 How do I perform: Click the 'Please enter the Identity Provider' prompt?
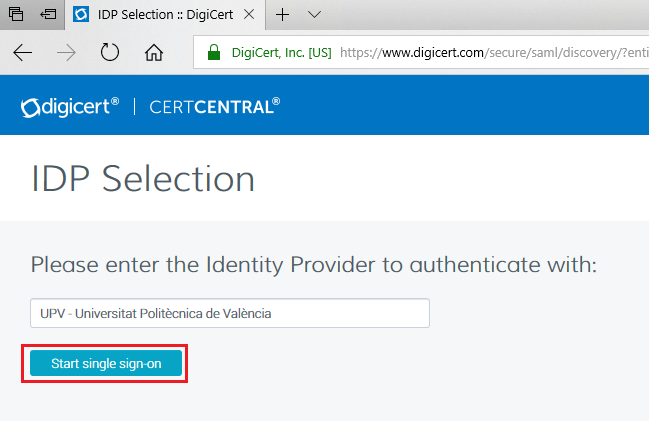pos(313,265)
